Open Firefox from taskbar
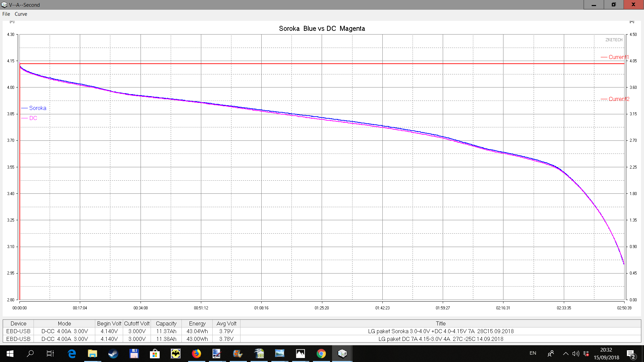Viewport: 644px width, 362px height. 196,354
